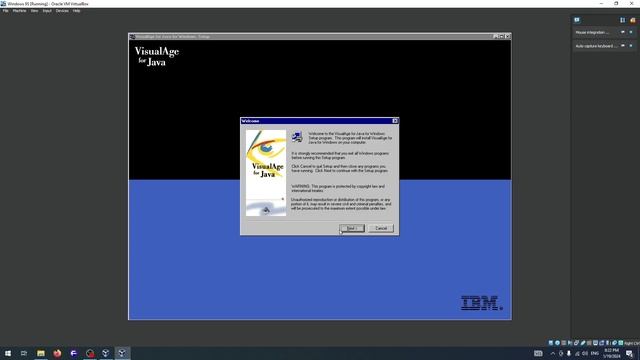Screen dimensions: 640x360
Task: Click the icon left of Mouse integration dismiss
Action: tap(623, 32)
